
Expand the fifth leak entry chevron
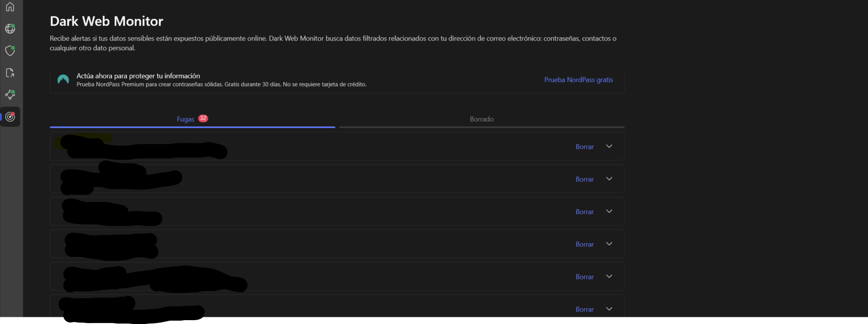click(609, 277)
